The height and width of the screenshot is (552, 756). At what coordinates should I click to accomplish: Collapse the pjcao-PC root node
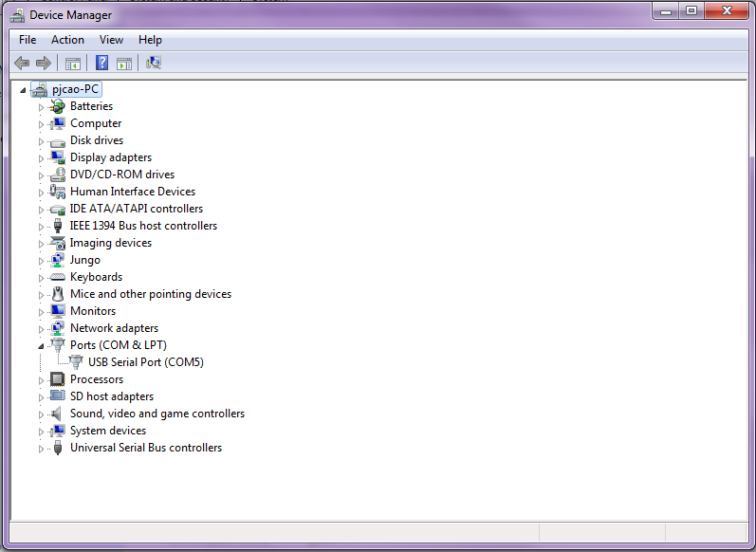[x=23, y=90]
